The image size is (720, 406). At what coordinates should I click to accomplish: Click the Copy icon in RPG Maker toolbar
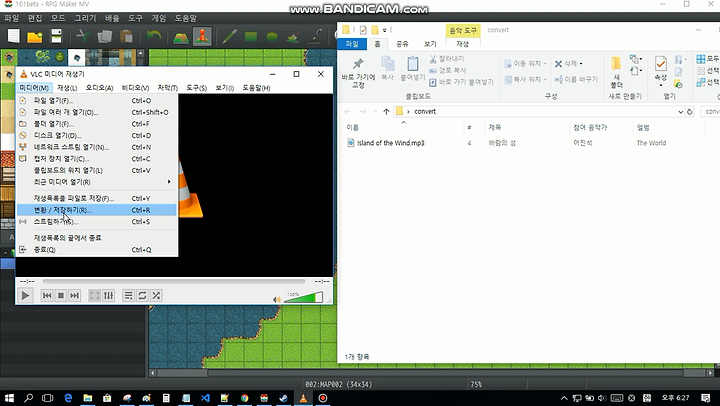105,36
